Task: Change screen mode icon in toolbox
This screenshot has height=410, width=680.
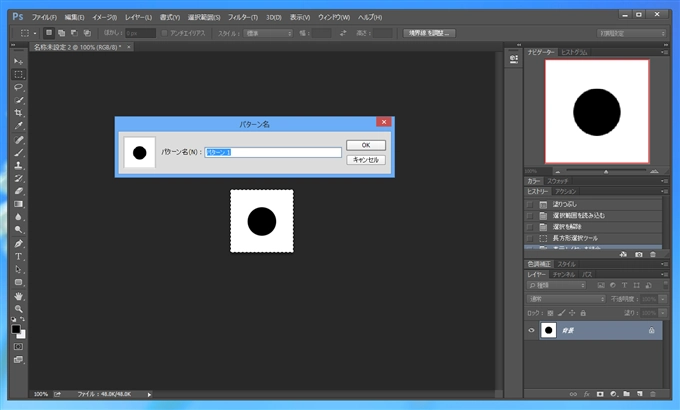Action: 18,359
